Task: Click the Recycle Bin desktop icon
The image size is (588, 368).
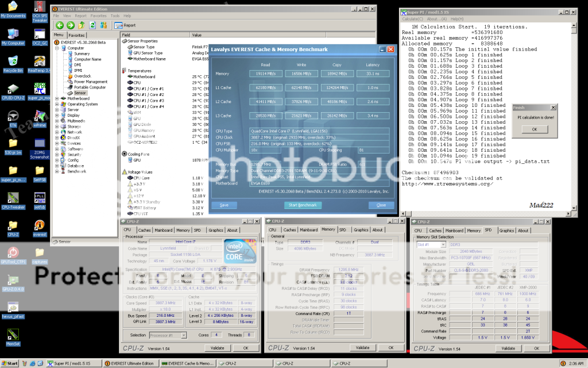Action: (x=13, y=61)
